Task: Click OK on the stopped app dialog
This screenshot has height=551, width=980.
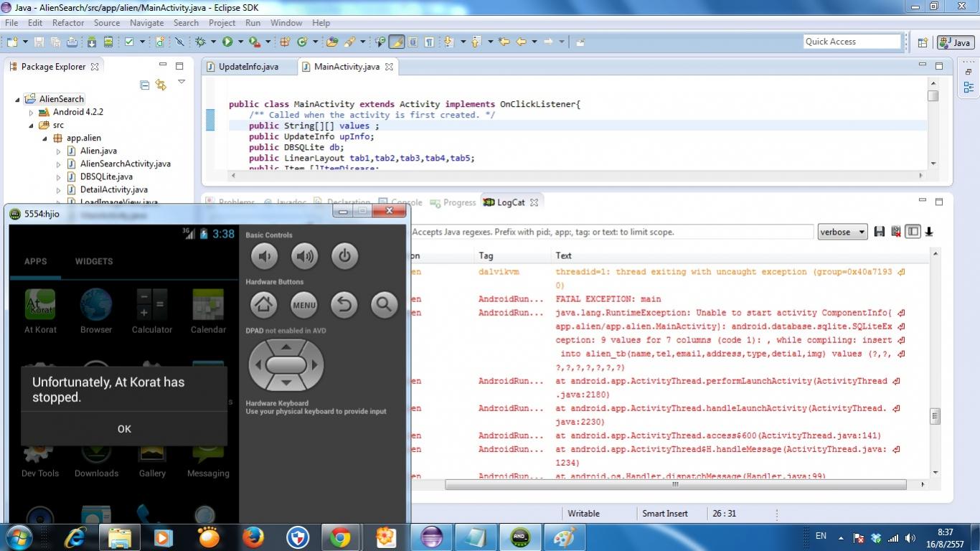Action: coord(124,428)
